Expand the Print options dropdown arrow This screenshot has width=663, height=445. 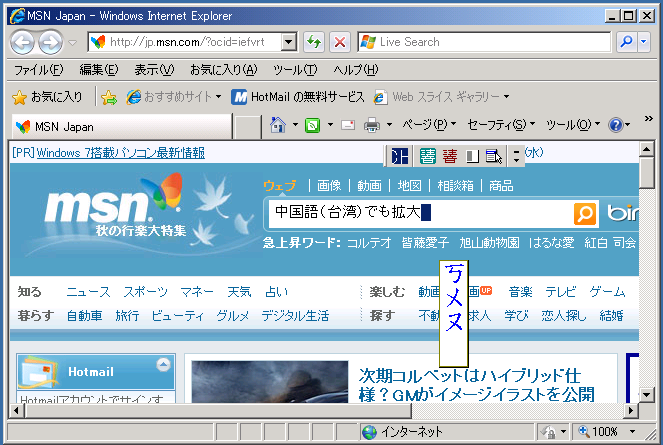[389, 125]
